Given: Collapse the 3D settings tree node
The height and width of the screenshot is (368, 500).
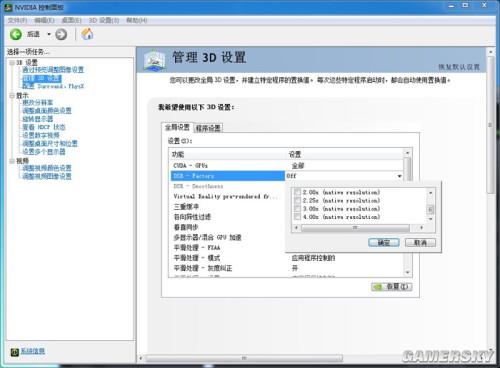Looking at the screenshot, I should 12,63.
